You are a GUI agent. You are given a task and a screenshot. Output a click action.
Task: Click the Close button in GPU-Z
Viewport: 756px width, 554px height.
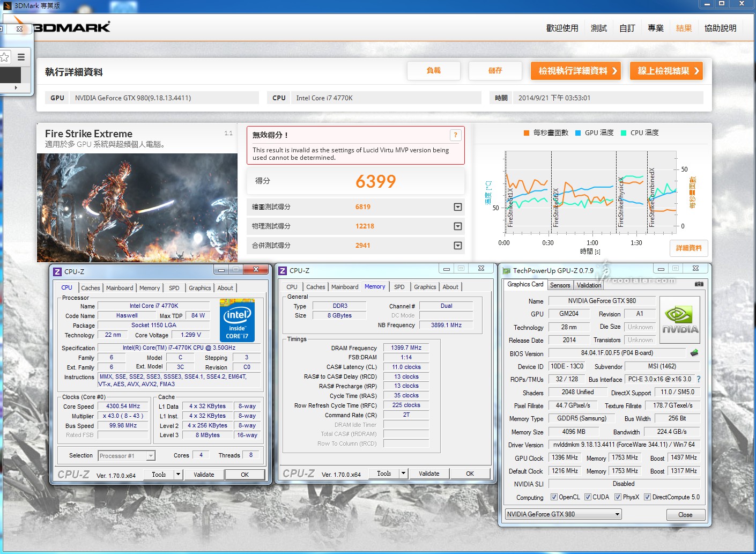click(685, 515)
